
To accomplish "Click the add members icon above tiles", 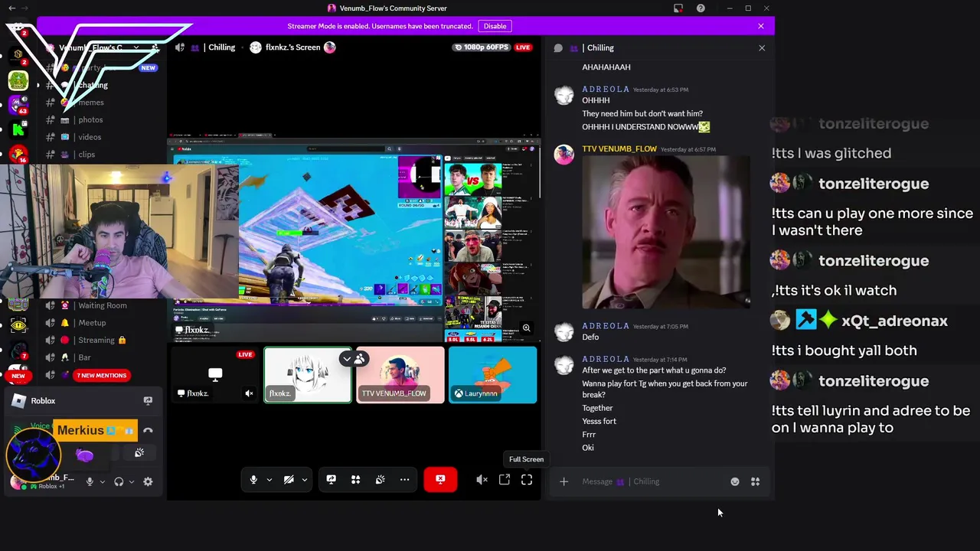I will [360, 358].
